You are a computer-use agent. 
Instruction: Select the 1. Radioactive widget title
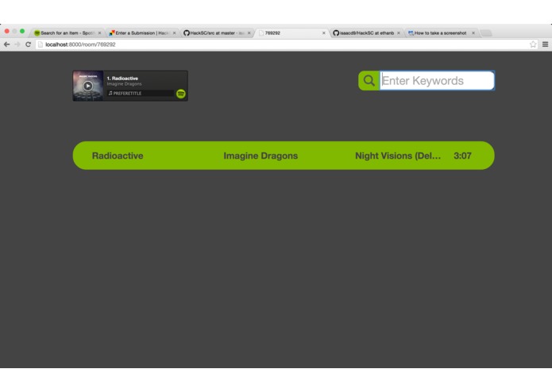pyautogui.click(x=122, y=79)
